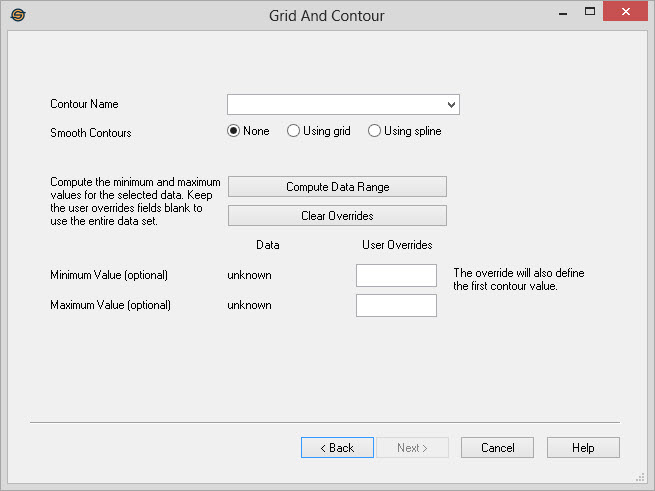Screen dimensions: 655x491
Task: Click the Grid And Contour title bar text
Action: [326, 16]
